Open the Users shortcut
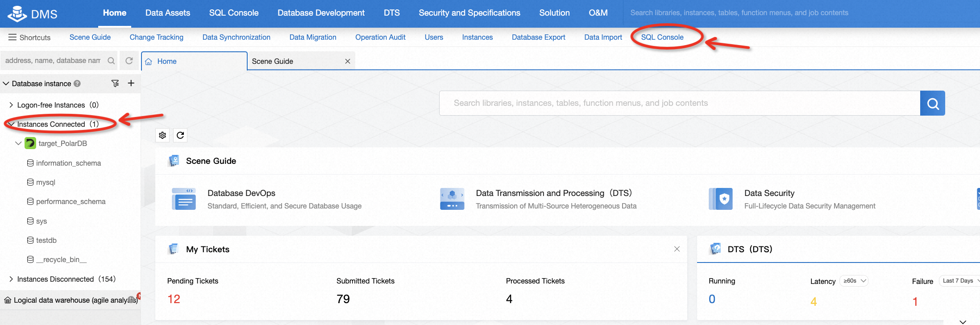Image resolution: width=980 pixels, height=325 pixels. [x=434, y=37]
